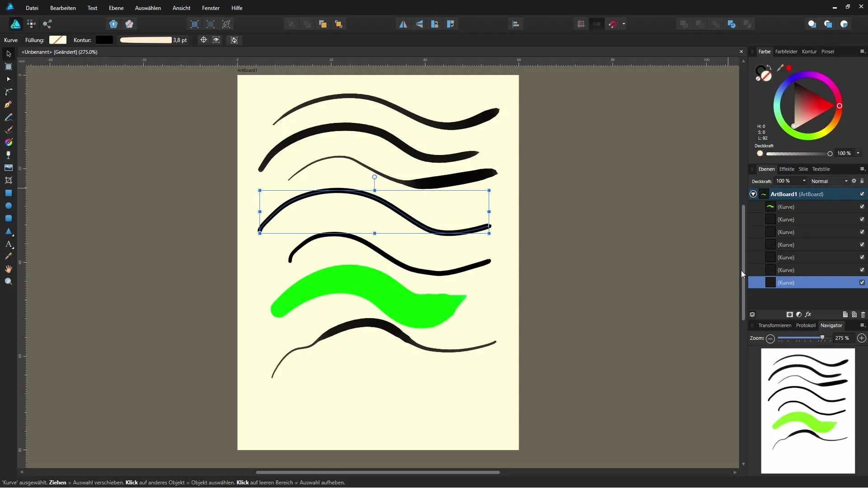Select the Pen tool
Screen dimensions: 868x488
(x=9, y=104)
